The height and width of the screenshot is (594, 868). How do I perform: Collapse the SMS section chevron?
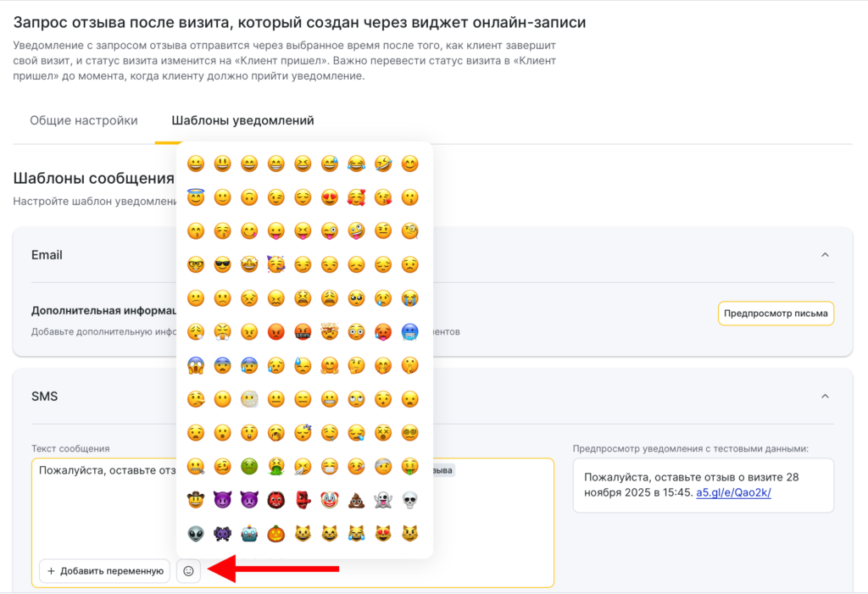[x=825, y=396]
